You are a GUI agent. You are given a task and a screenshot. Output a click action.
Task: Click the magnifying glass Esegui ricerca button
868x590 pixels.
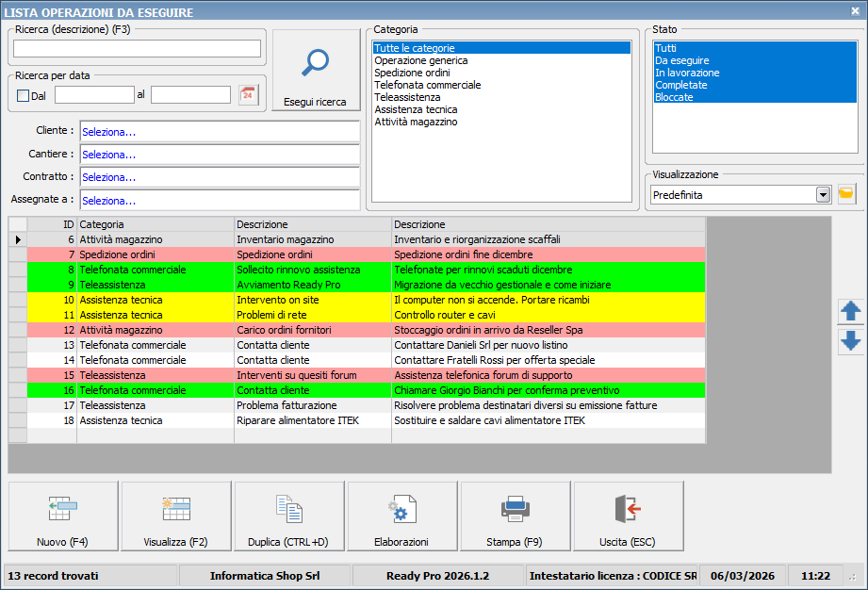[x=315, y=71]
